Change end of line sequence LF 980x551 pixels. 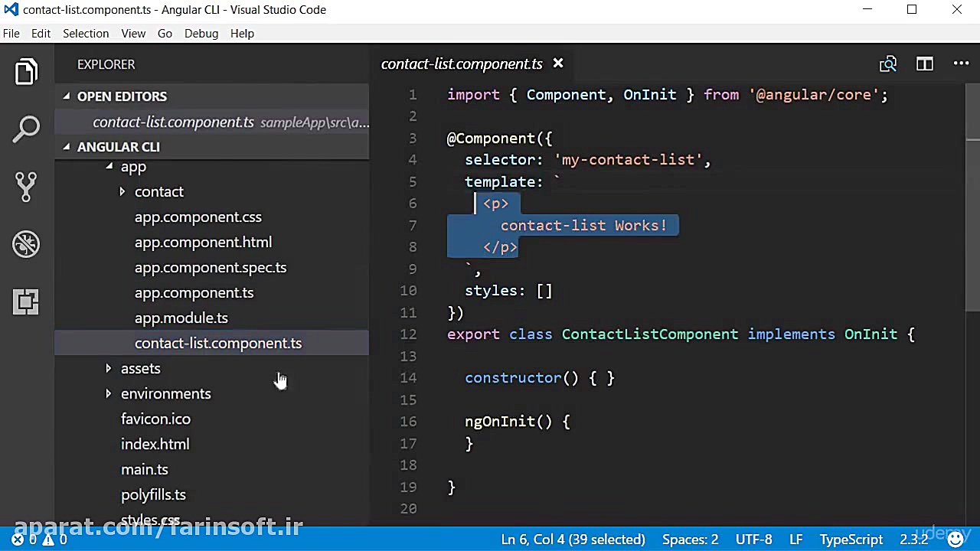click(x=796, y=540)
